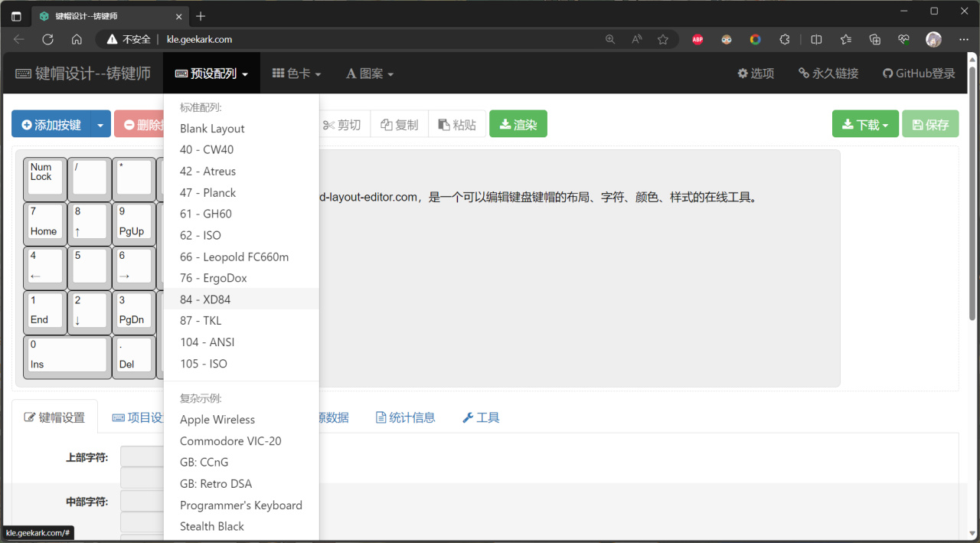Open the read aloud icon
This screenshot has height=543, width=980.
pos(637,39)
